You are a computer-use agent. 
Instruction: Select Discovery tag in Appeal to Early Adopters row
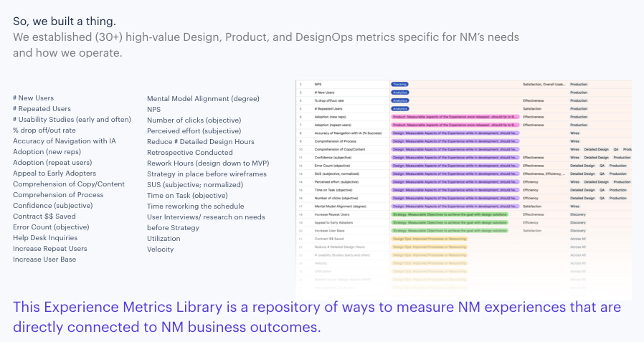point(577,222)
